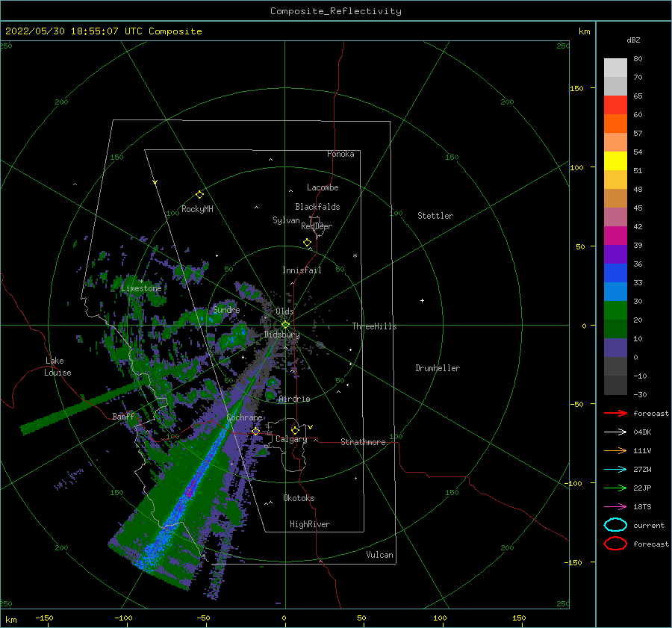Click the orange 111V arrow icon
Screen dimensions: 672x628
[615, 450]
